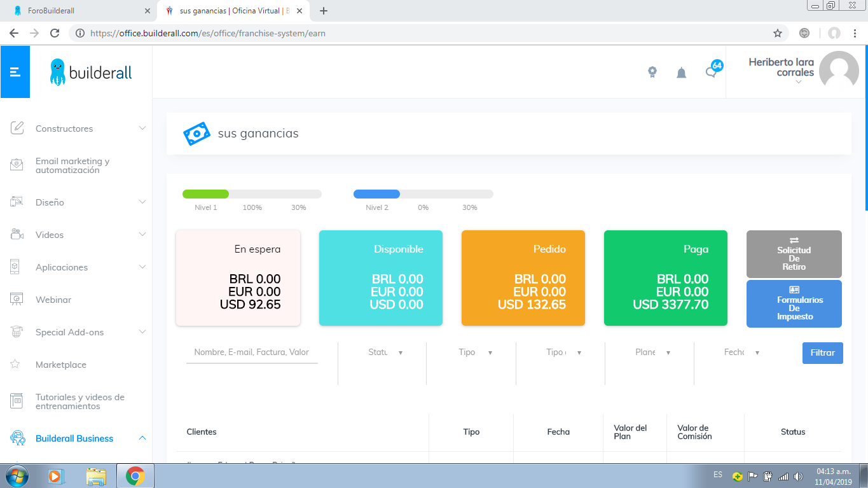This screenshot has height=488, width=868.
Task: View site information icon in address bar
Action: tap(80, 33)
